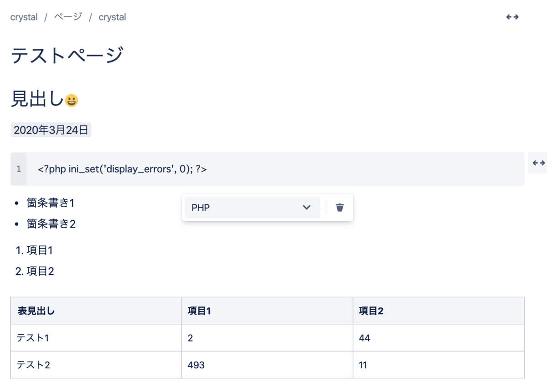Click the テストページ page title

click(x=68, y=55)
